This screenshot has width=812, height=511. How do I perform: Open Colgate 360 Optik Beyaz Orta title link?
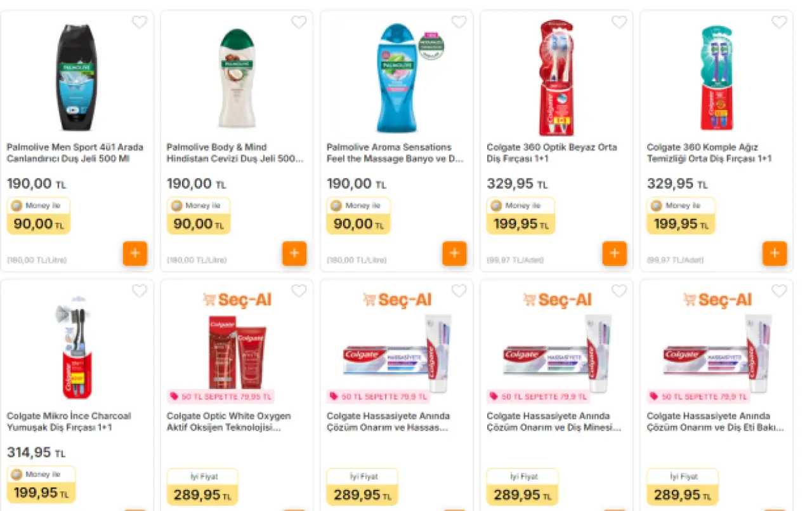click(x=551, y=153)
